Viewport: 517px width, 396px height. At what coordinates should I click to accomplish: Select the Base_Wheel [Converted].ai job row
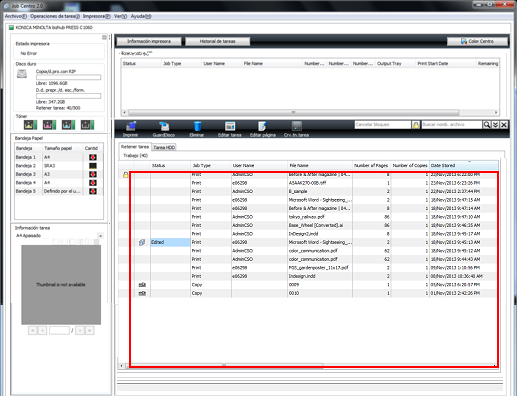point(308,225)
